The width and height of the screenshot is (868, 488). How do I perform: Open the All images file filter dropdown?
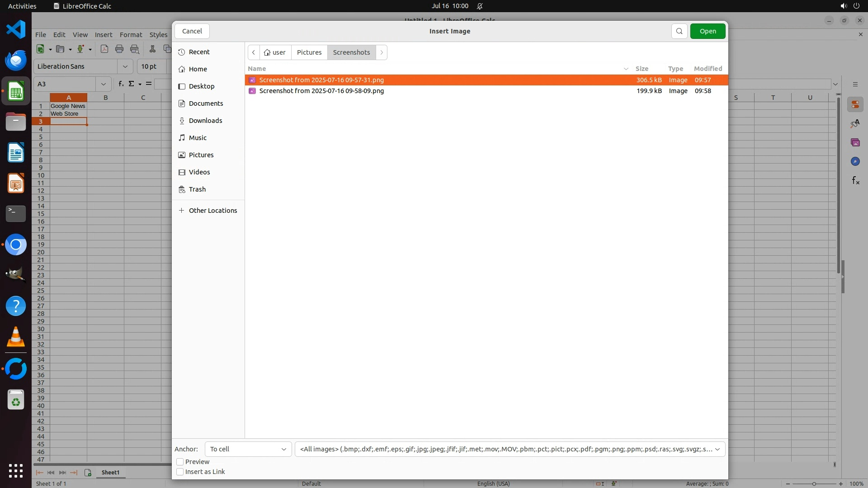509,449
